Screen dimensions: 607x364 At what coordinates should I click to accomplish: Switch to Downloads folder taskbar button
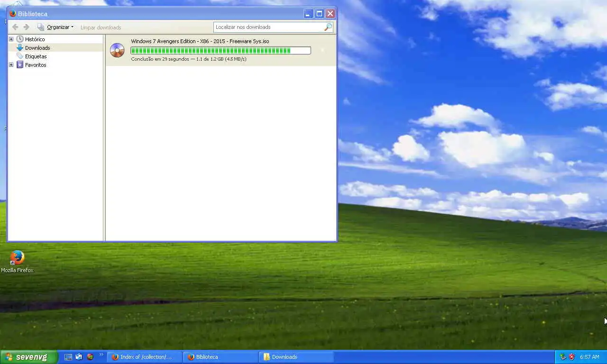tap(296, 357)
